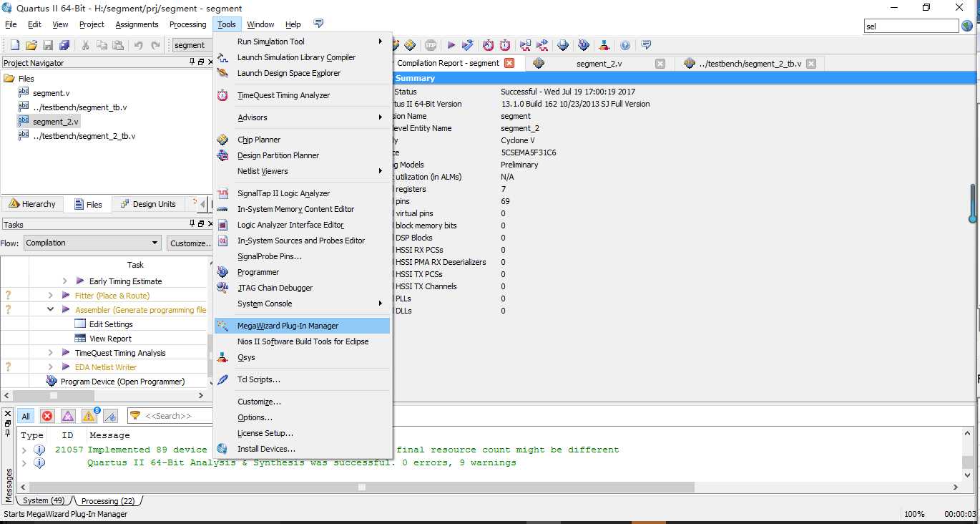
Task: Click the Save floppy disk icon
Action: tap(48, 45)
